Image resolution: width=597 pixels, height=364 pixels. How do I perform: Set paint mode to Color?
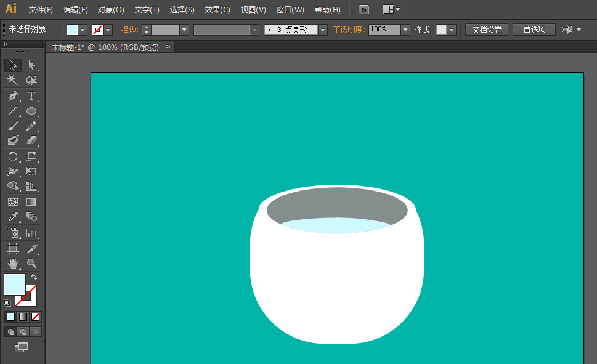[x=10, y=317]
